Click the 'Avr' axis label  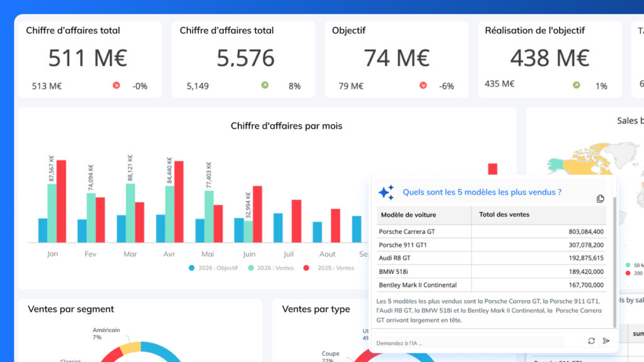click(x=169, y=254)
